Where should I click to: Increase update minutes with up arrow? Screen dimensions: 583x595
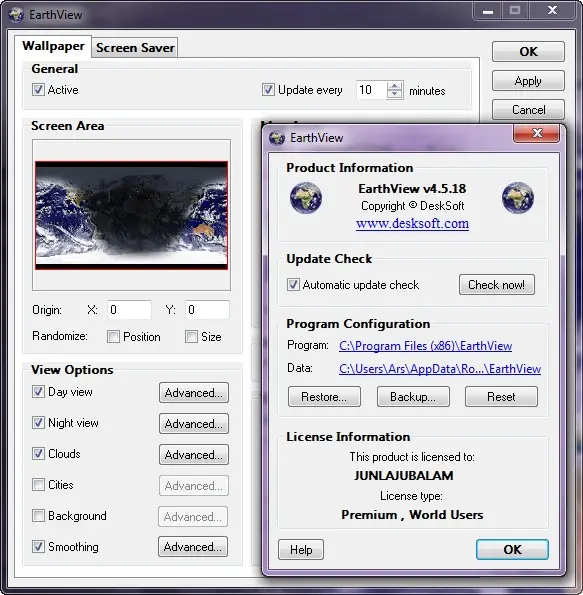395,86
